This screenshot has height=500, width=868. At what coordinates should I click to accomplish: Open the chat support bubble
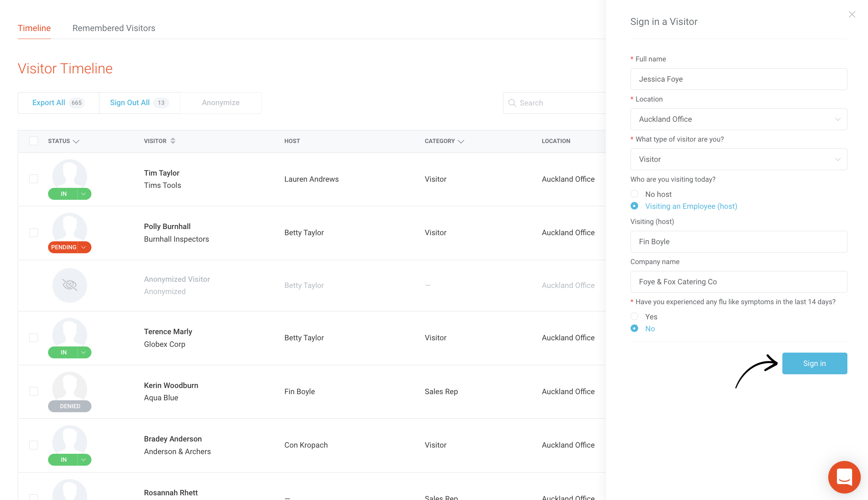pos(844,477)
